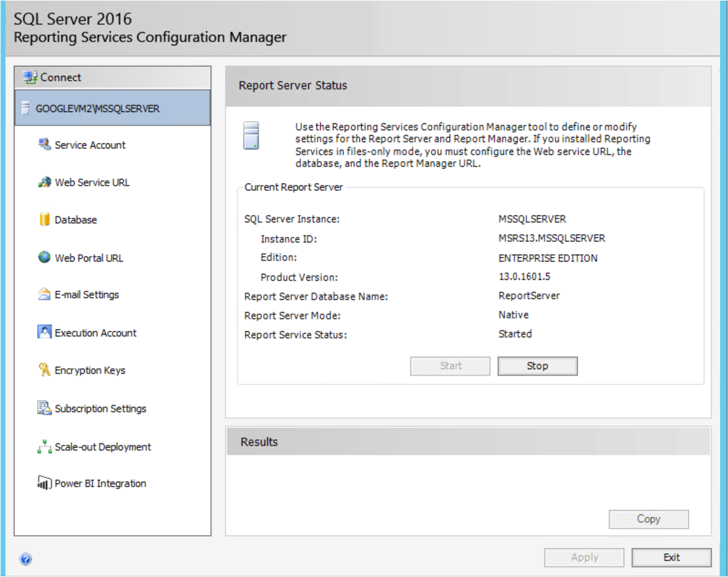Click the Apply button

tap(584, 556)
